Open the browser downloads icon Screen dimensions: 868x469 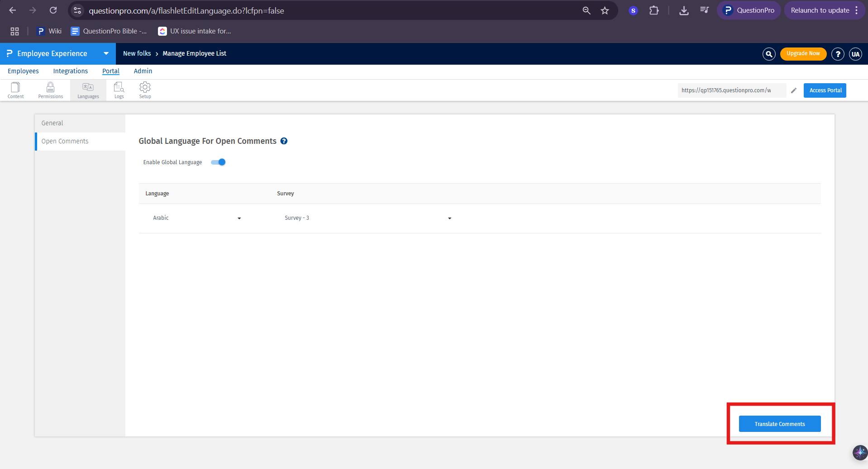(x=684, y=10)
